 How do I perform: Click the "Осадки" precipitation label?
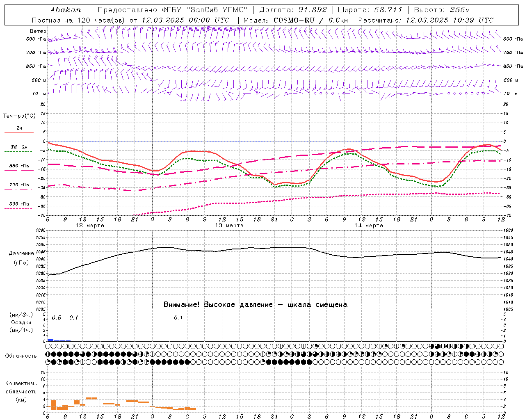point(21,322)
